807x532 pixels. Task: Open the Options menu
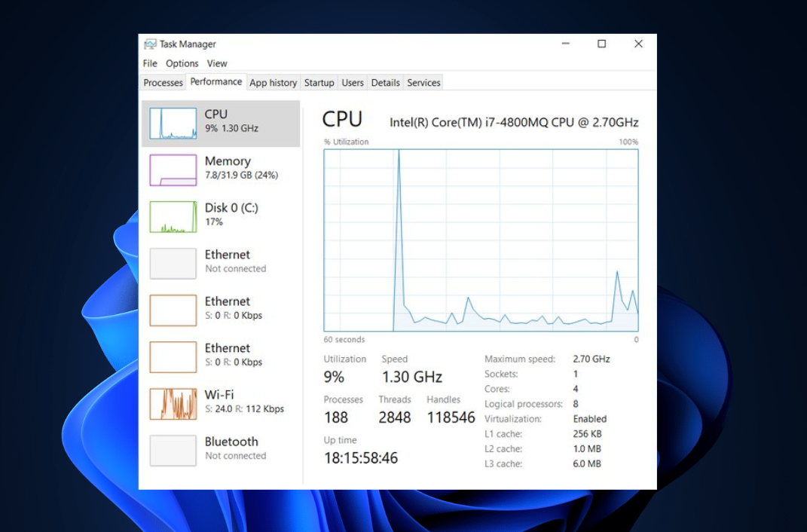click(x=182, y=63)
